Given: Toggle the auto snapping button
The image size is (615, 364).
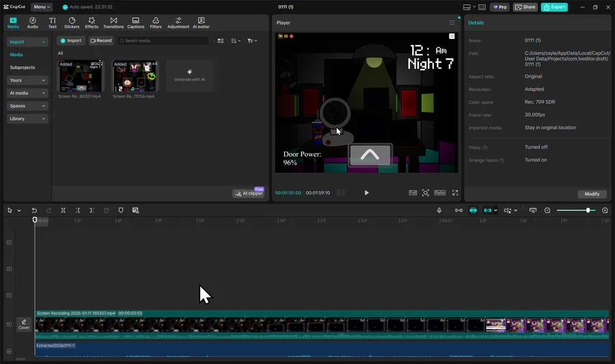Looking at the screenshot, I should 474,210.
